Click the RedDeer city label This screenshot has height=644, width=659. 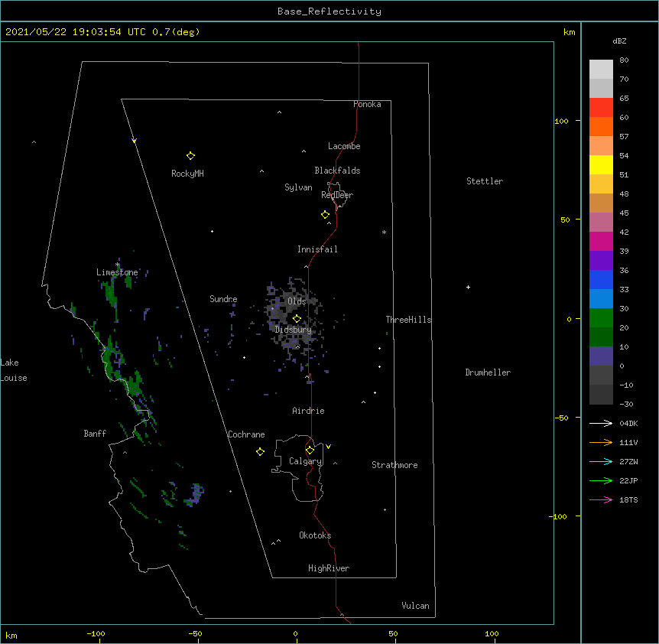(x=337, y=195)
